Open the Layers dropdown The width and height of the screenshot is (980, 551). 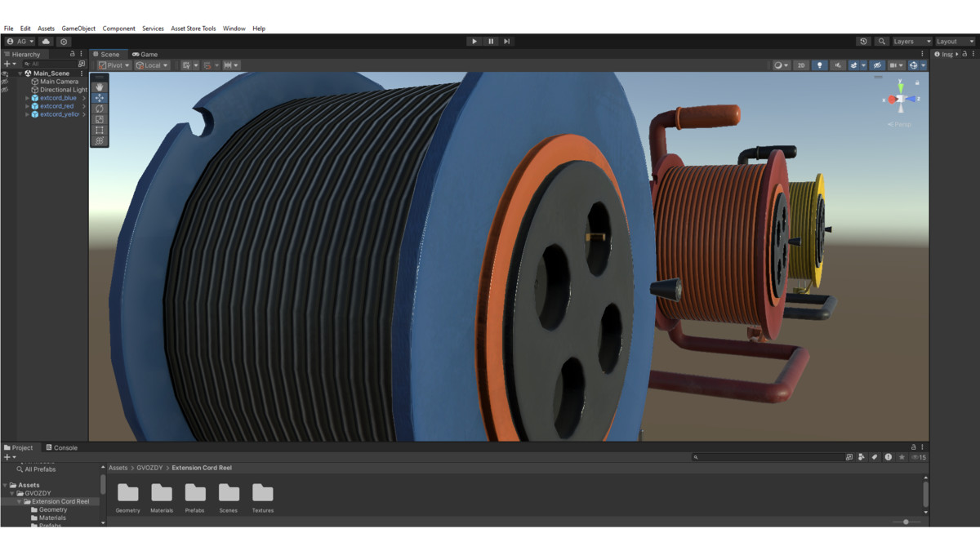[911, 42]
